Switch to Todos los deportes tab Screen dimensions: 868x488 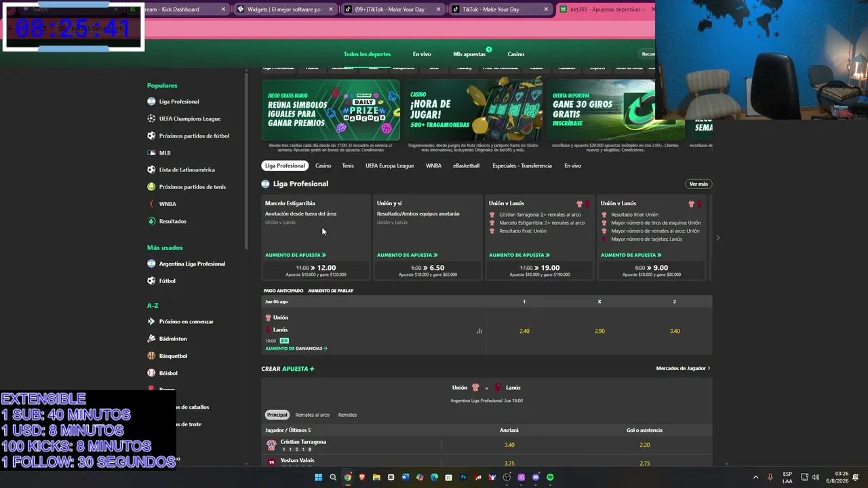click(x=367, y=54)
